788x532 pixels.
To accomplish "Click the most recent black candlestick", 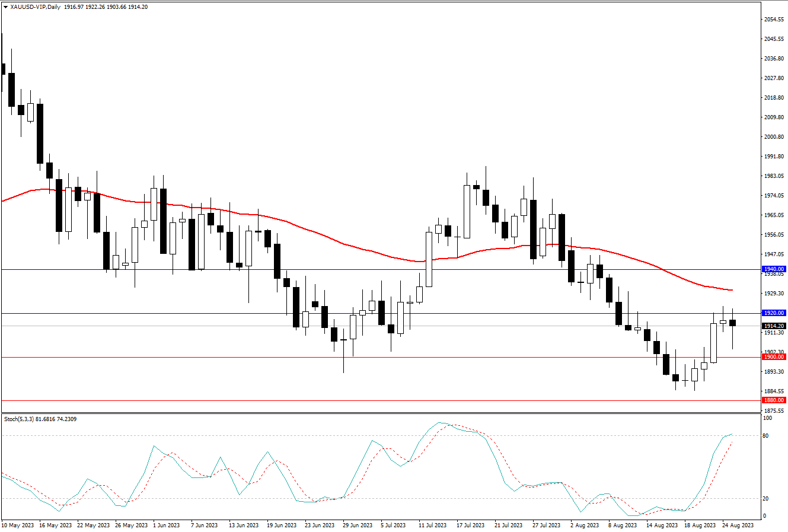I will click(x=733, y=323).
